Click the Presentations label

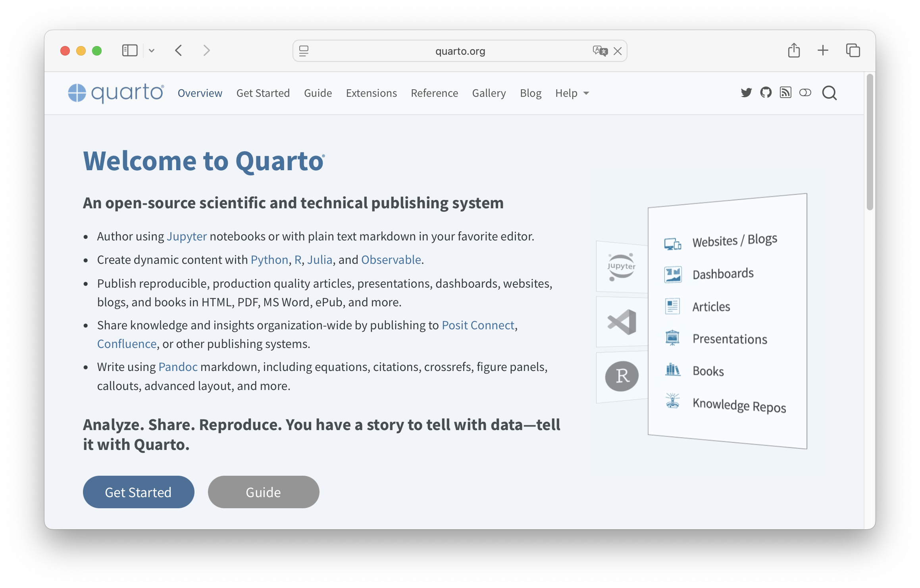(730, 339)
